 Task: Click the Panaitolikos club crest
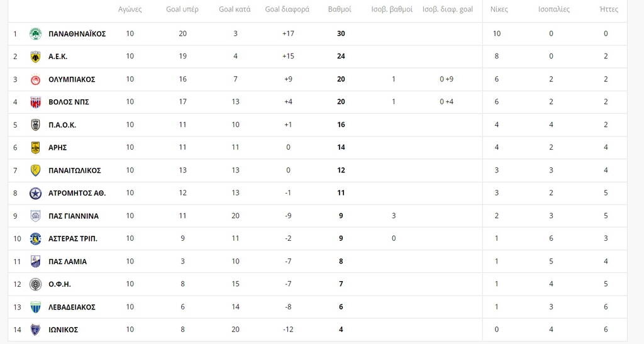(x=35, y=170)
